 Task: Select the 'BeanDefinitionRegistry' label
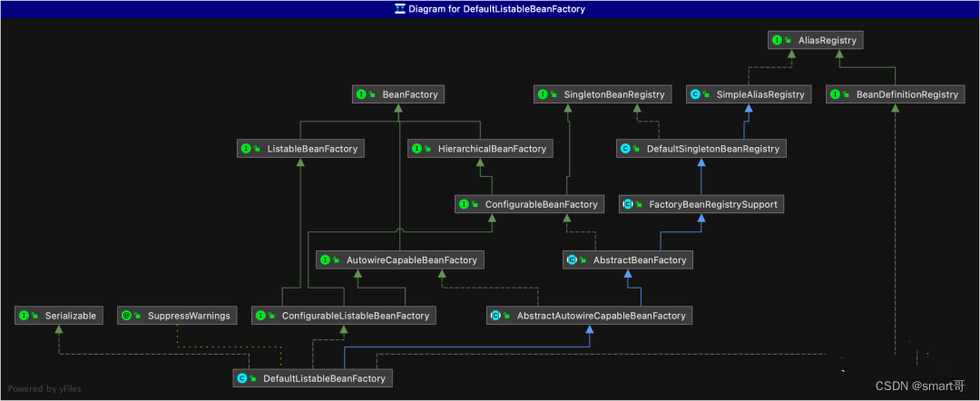coord(906,95)
